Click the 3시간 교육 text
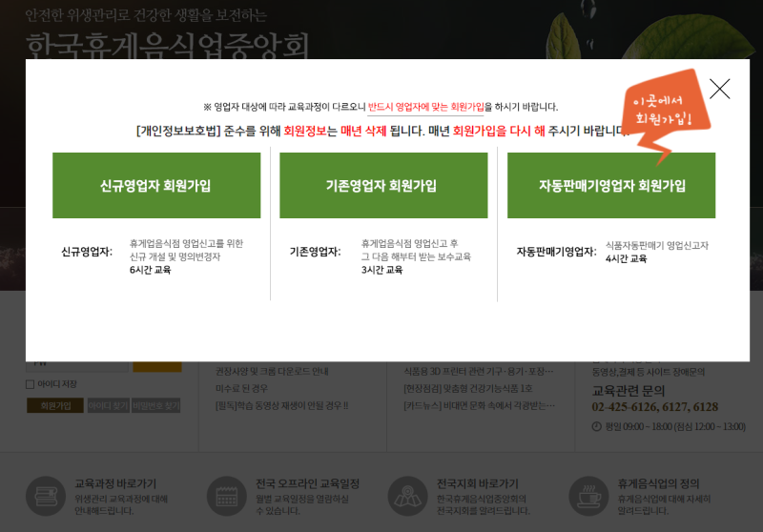Viewport: 763px width, 532px height. [x=381, y=270]
